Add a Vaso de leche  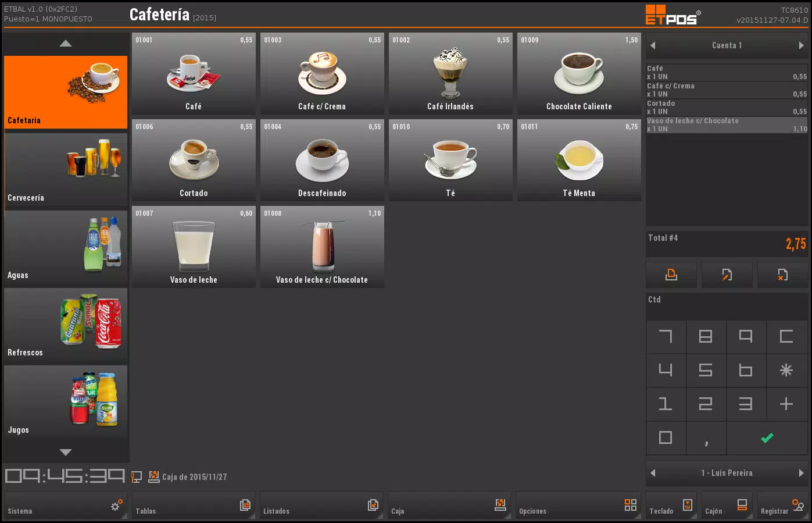click(x=194, y=247)
